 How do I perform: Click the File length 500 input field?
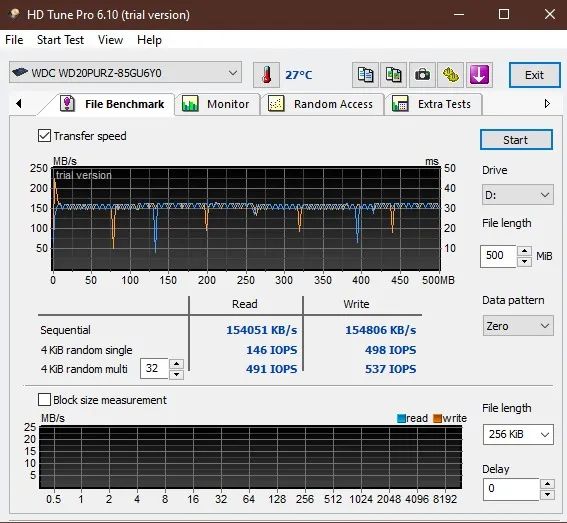coord(498,256)
